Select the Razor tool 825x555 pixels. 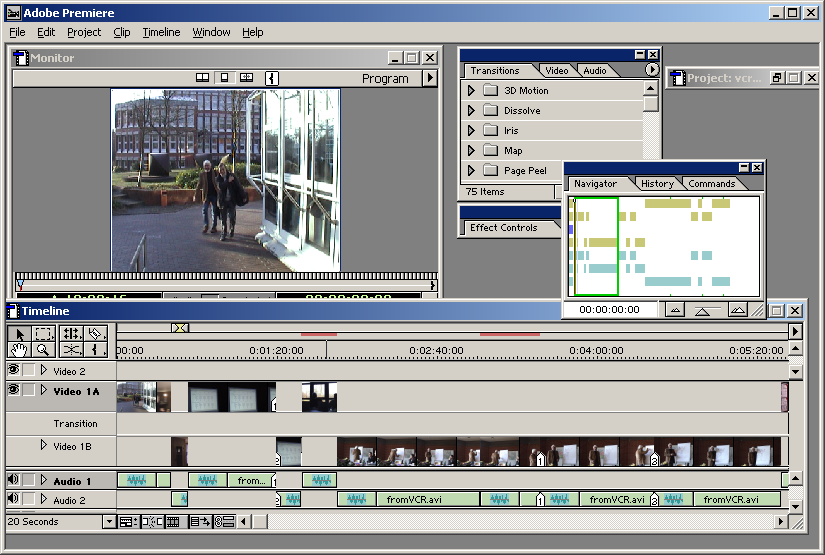pyautogui.click(x=95, y=334)
